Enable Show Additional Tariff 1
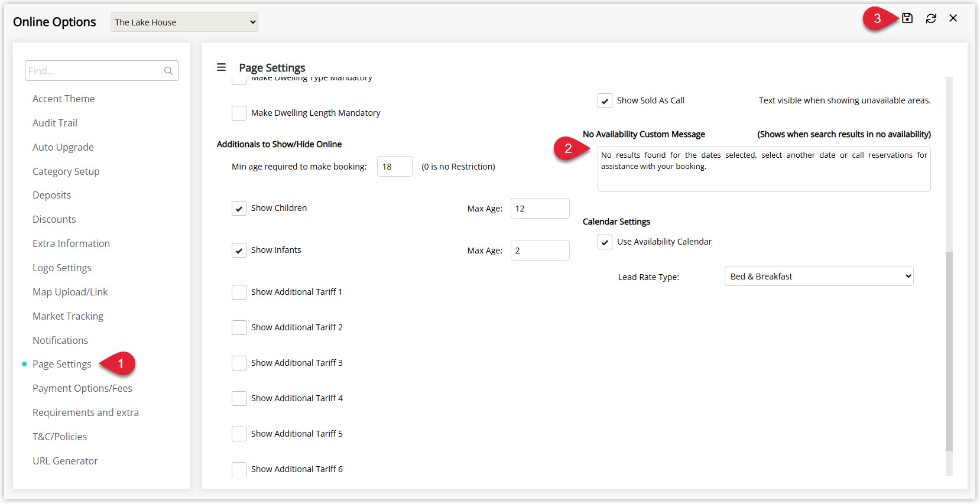980x504 pixels. click(239, 292)
